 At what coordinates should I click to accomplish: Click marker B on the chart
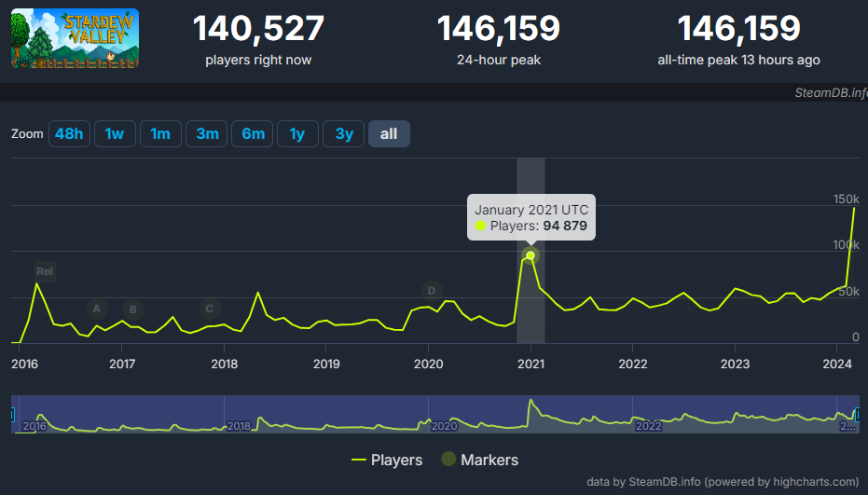133,309
